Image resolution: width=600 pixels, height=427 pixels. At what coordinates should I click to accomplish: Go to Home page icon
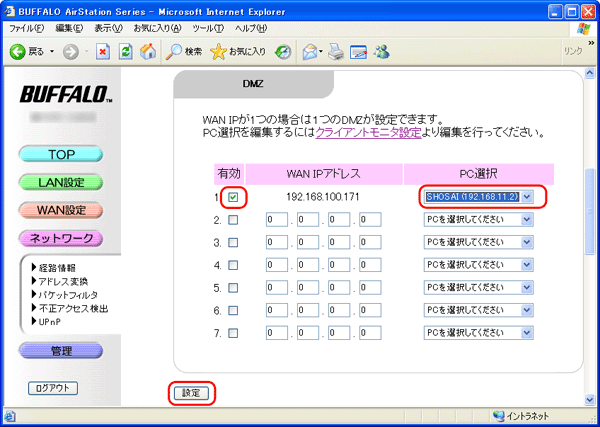pos(148,52)
